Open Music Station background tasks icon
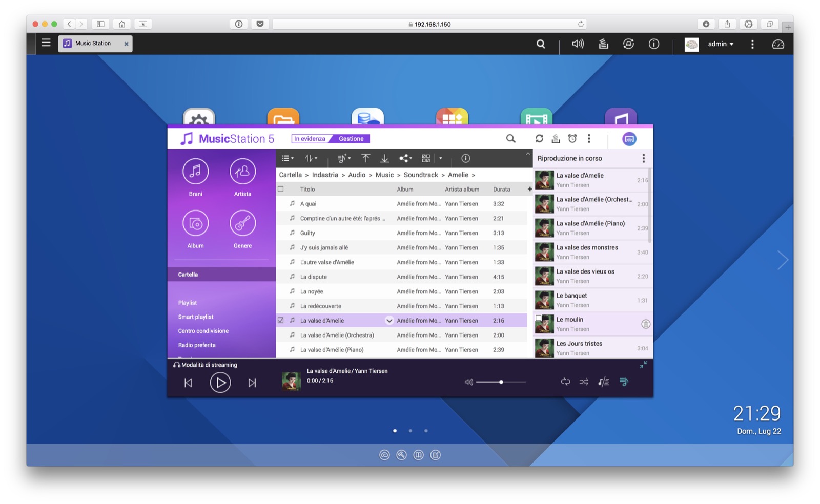The height and width of the screenshot is (504, 820). coord(556,139)
